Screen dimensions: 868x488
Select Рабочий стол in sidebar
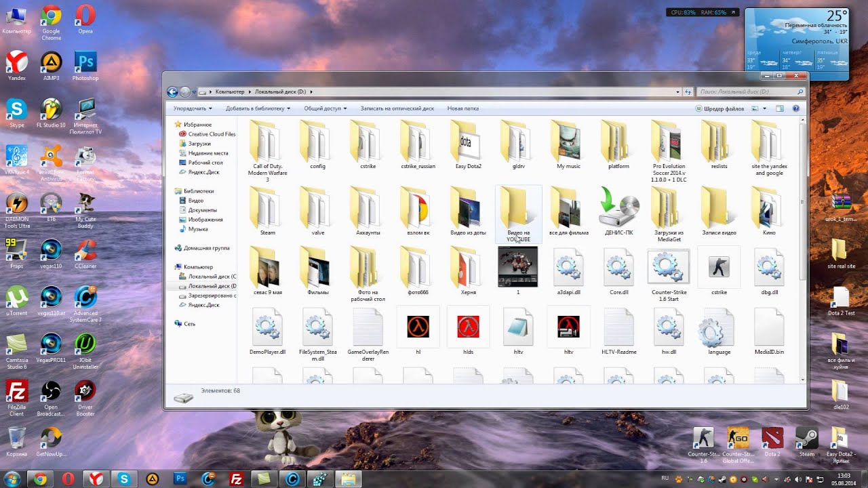201,163
